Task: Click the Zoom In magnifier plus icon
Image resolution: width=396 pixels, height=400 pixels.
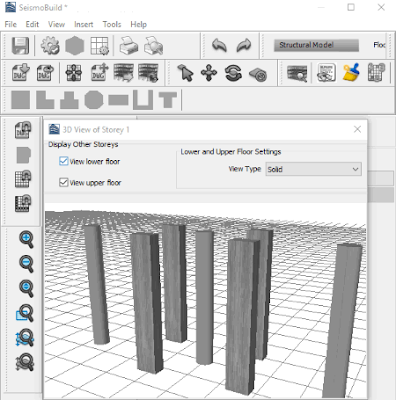Action: pos(26,239)
